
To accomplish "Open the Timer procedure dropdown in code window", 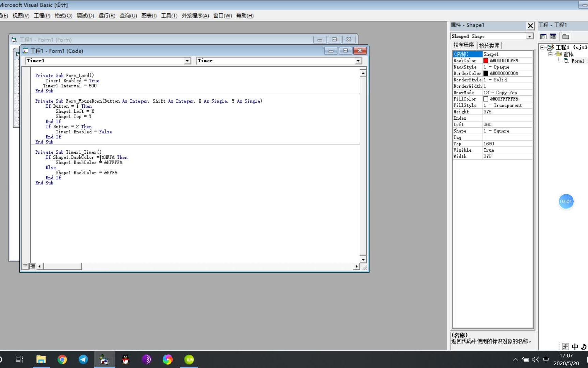I will 358,61.
